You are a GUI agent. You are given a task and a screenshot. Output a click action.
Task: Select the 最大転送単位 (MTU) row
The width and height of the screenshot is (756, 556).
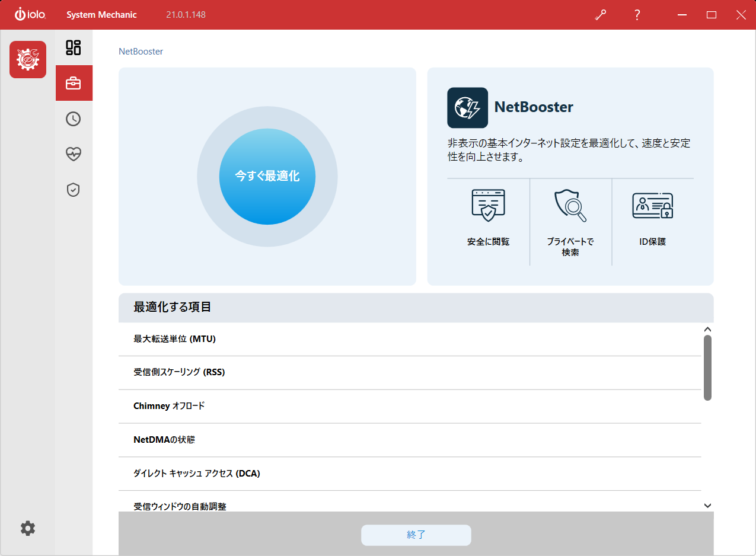coord(409,339)
